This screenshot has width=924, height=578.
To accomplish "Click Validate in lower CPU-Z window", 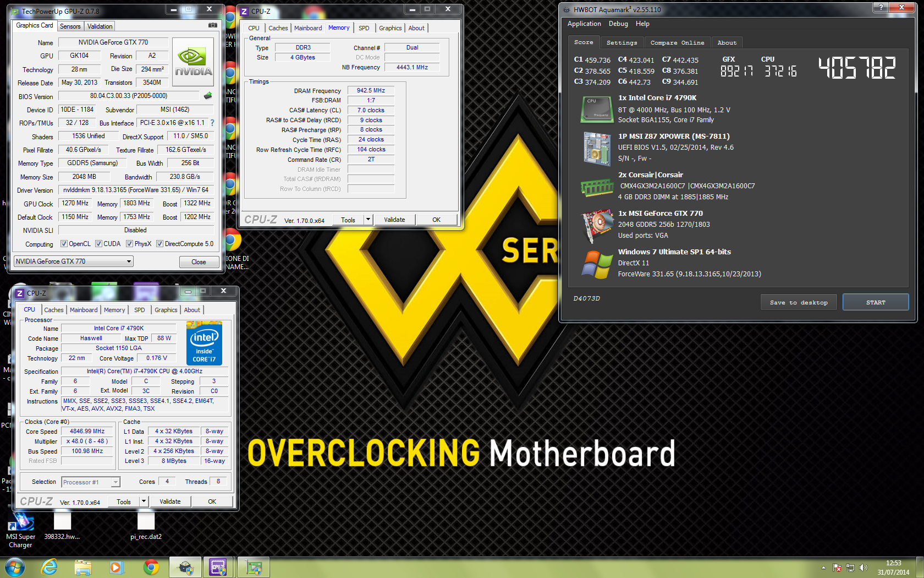I will pos(170,501).
